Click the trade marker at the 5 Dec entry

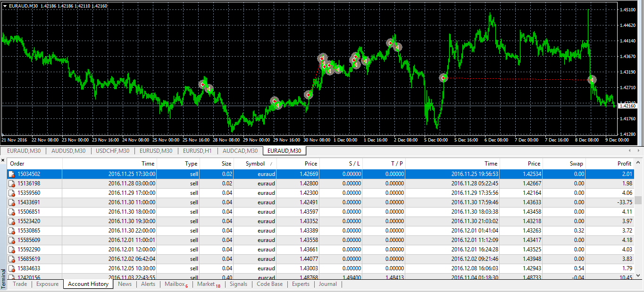pyautogui.click(x=443, y=78)
